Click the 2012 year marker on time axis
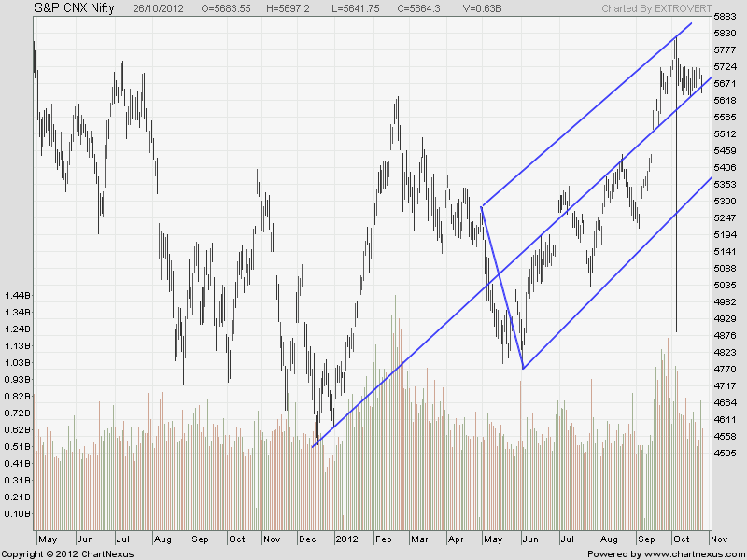This screenshot has width=747, height=560. 348,539
